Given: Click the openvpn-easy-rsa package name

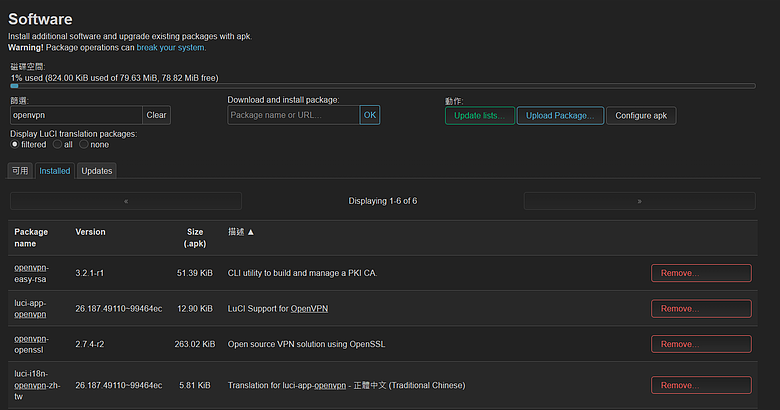Looking at the screenshot, I should click(31, 273).
